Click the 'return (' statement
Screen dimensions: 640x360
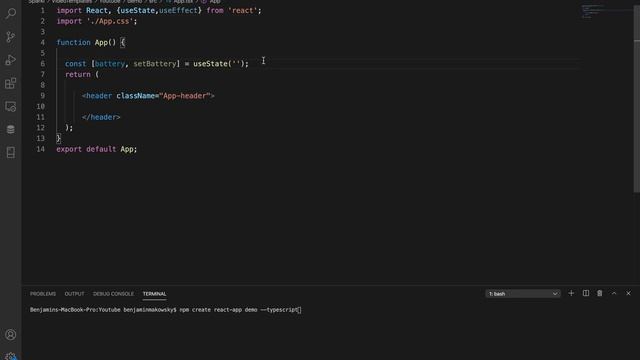click(82, 74)
